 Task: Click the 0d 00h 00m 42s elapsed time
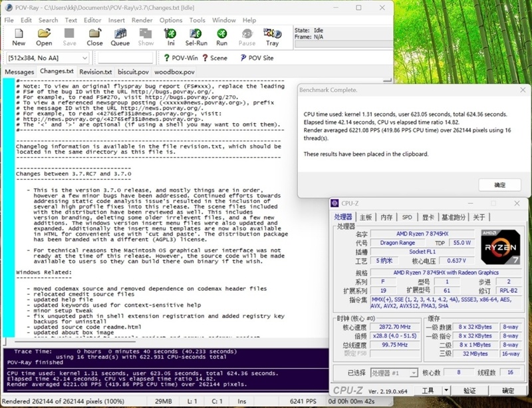tap(351, 401)
